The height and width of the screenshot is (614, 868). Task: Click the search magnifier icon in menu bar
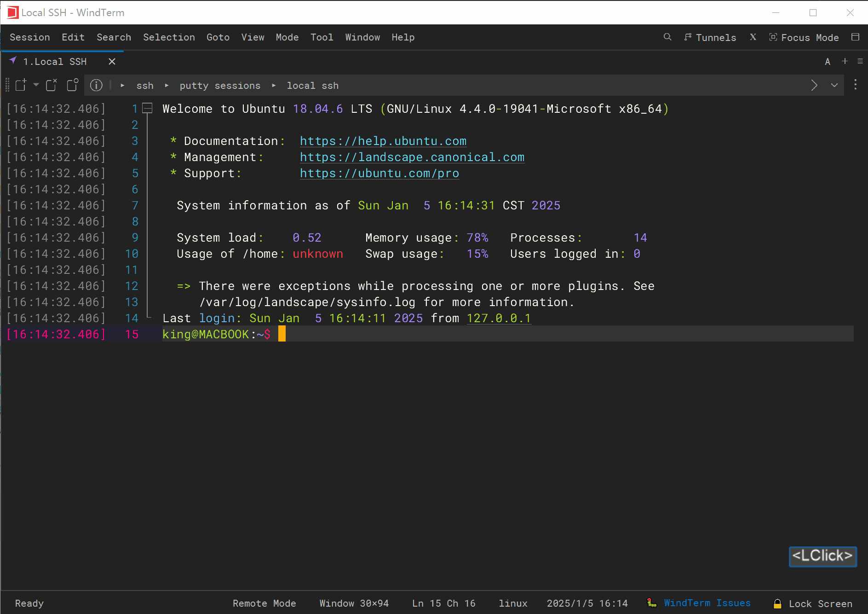point(667,37)
